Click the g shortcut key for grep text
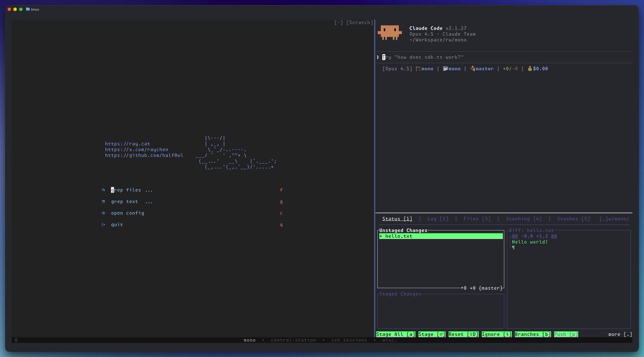 (x=281, y=202)
